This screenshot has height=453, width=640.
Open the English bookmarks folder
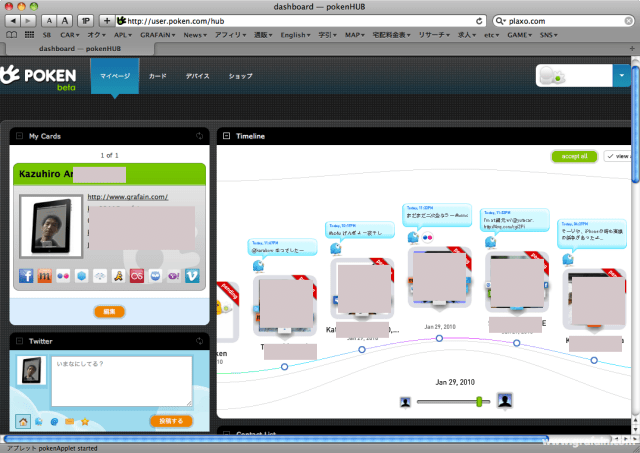(x=295, y=35)
